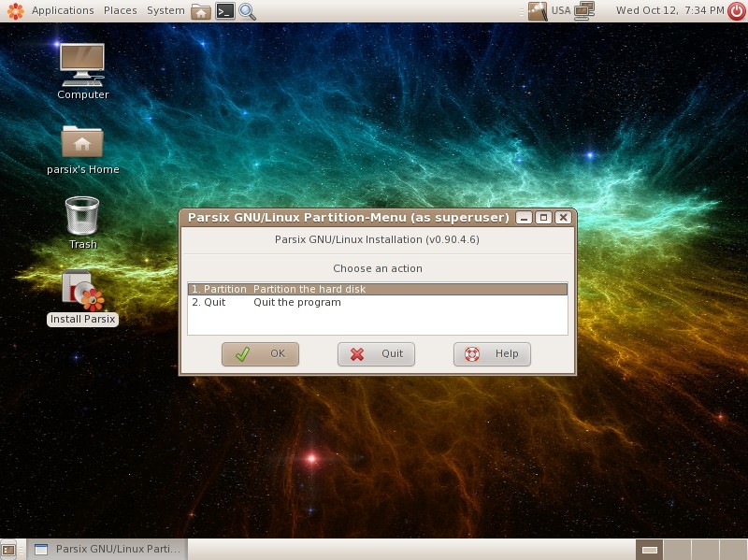Select the Install Parsix desktop icon
Screen dimensions: 748x560
pos(82,297)
